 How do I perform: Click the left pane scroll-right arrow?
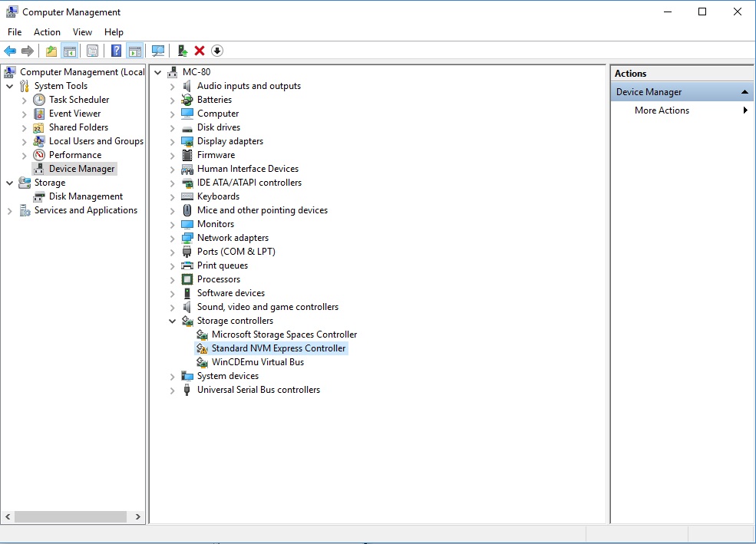(x=138, y=516)
